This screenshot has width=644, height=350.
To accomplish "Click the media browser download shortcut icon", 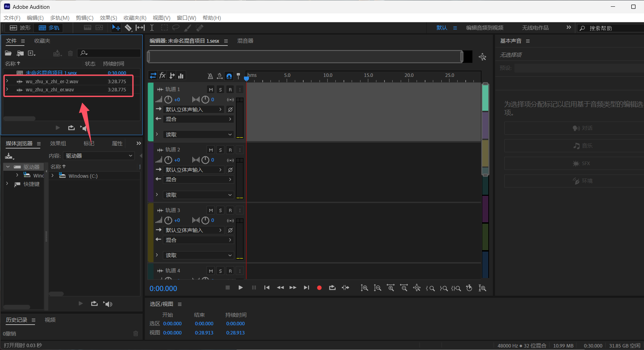I will 9,156.
